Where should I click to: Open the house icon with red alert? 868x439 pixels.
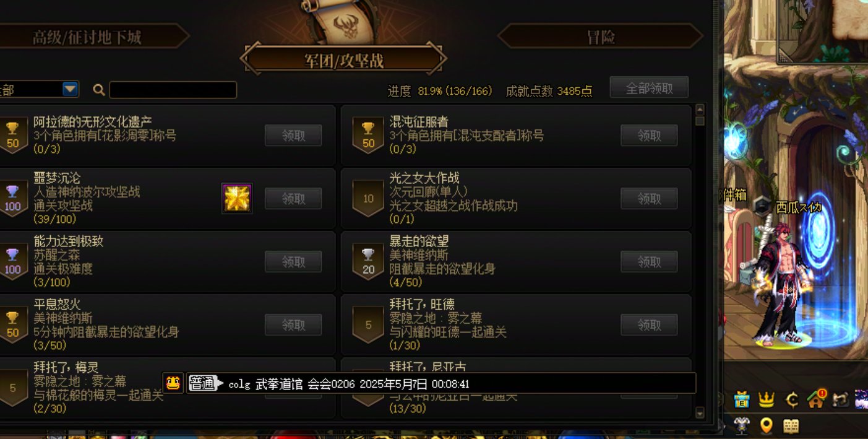coord(816,399)
